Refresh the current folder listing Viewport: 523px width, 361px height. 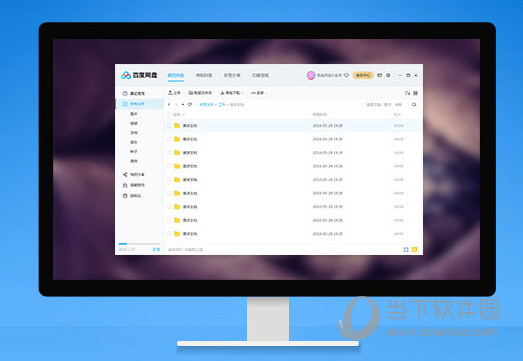pyautogui.click(x=190, y=104)
